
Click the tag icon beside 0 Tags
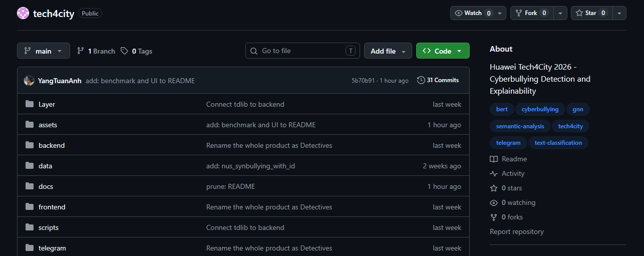click(x=125, y=51)
